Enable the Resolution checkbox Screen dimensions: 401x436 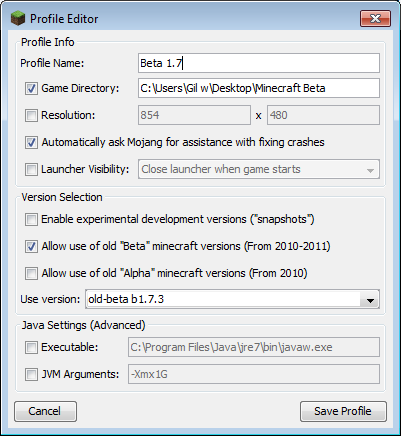pyautogui.click(x=31, y=116)
